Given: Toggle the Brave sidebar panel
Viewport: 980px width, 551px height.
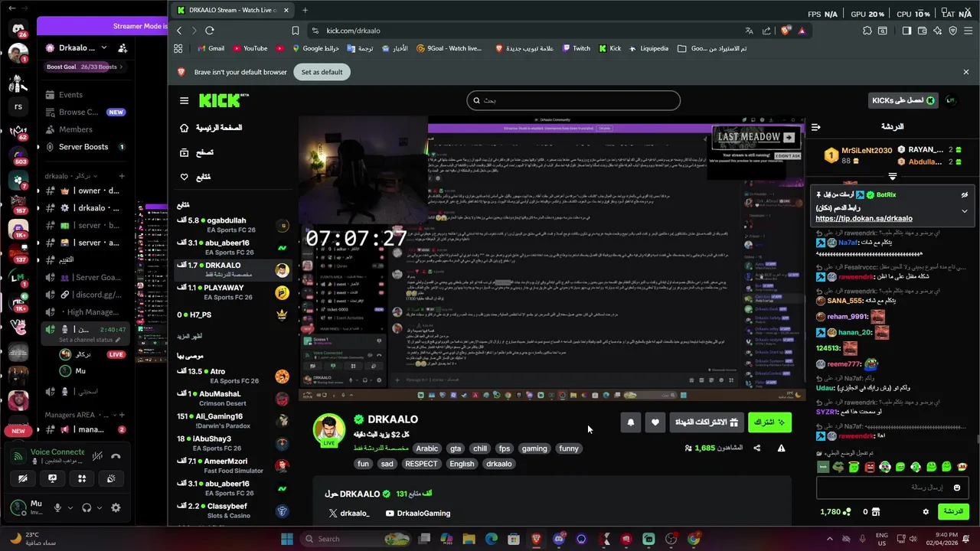Looking at the screenshot, I should (x=906, y=31).
